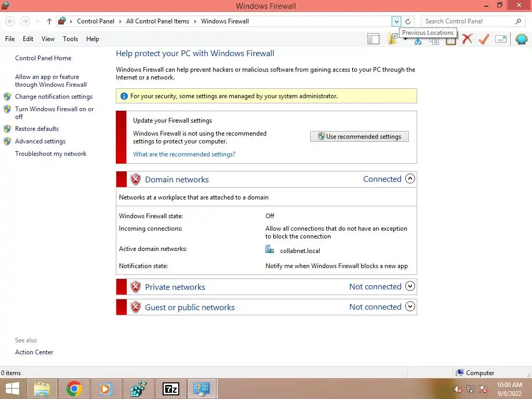Click the red shield icon beside Domain networks
The image size is (532, 399).
pos(136,179)
